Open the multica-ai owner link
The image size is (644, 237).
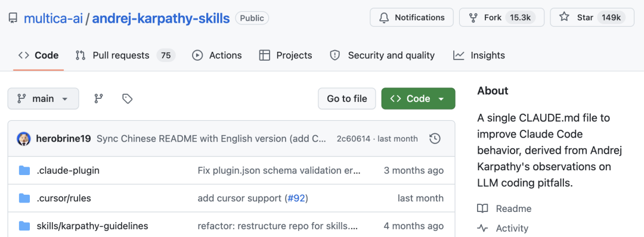click(53, 18)
